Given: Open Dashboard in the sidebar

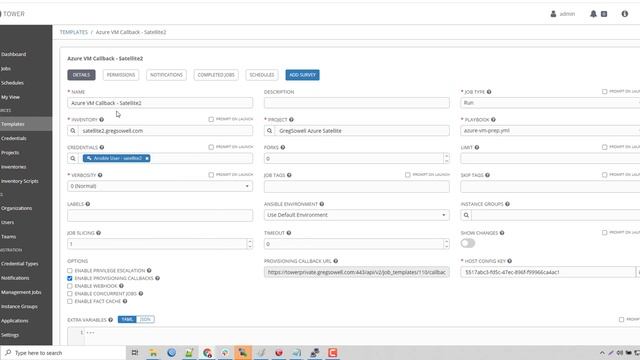Looking at the screenshot, I should tap(13, 54).
